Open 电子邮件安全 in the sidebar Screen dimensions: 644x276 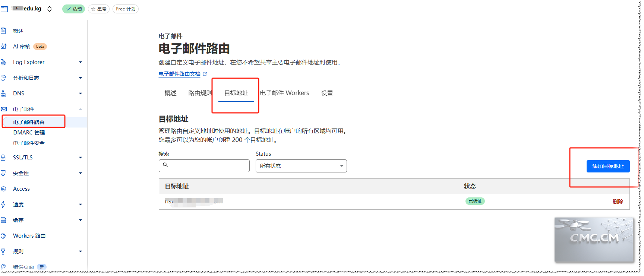29,143
